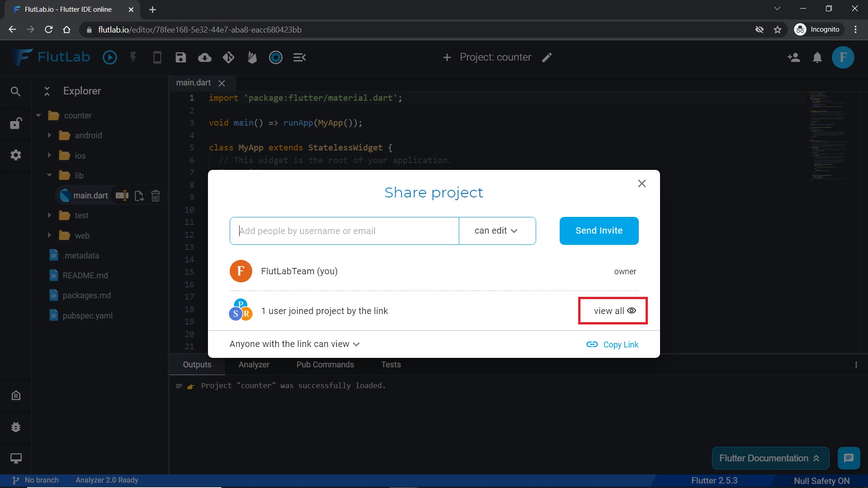Collapse the Explorer panel arrows icon

coord(47,91)
